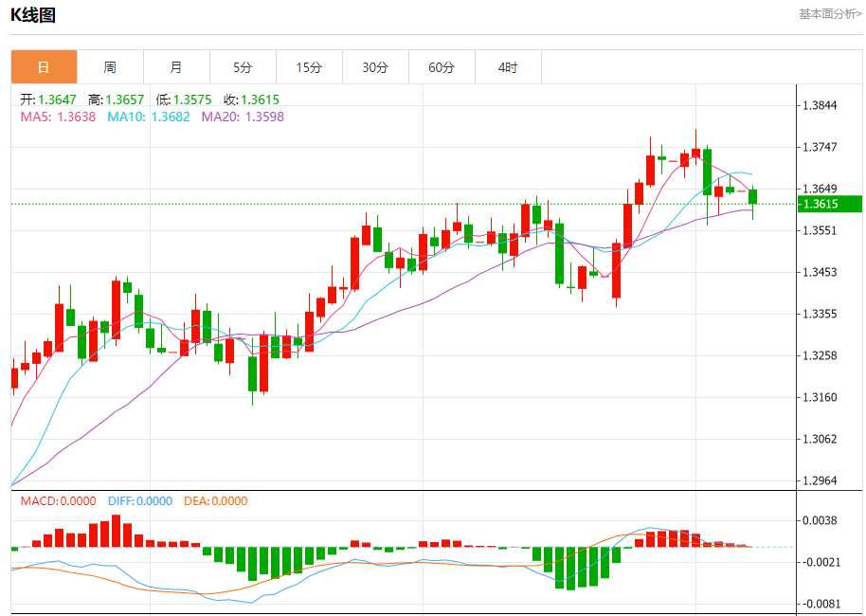Click the MA10 indicator label
This screenshot has width=866, height=616.
[149, 117]
